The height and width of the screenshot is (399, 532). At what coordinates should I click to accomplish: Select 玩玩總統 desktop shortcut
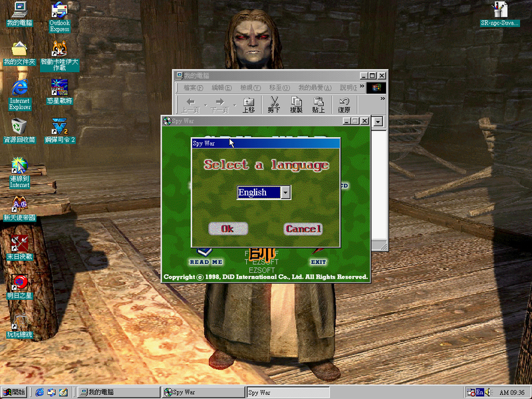coord(19,326)
